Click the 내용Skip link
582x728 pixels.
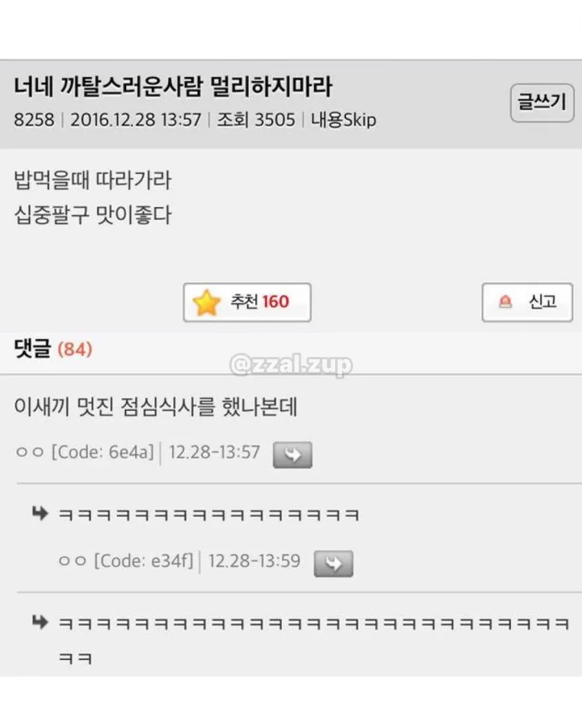(343, 120)
